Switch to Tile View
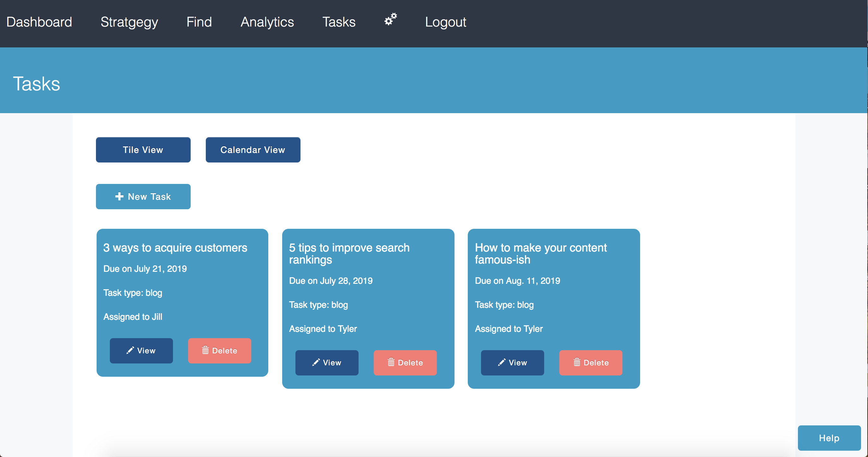868x457 pixels. pos(143,150)
